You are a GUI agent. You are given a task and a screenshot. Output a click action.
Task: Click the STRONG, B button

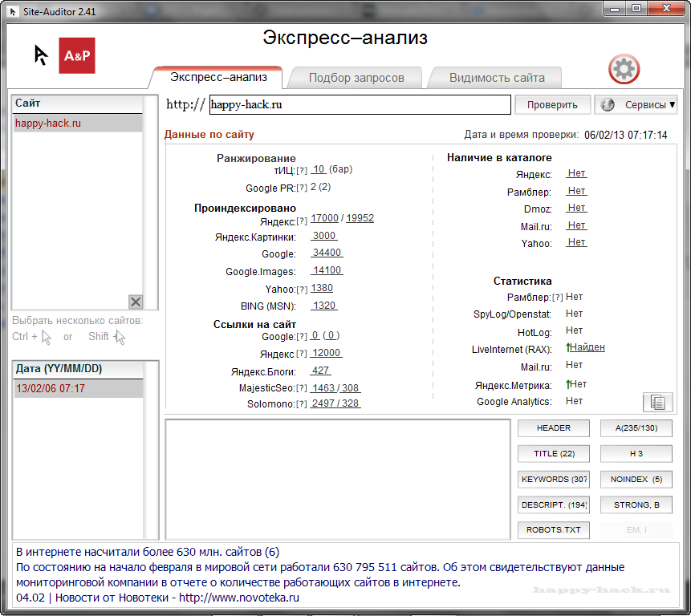click(x=636, y=505)
